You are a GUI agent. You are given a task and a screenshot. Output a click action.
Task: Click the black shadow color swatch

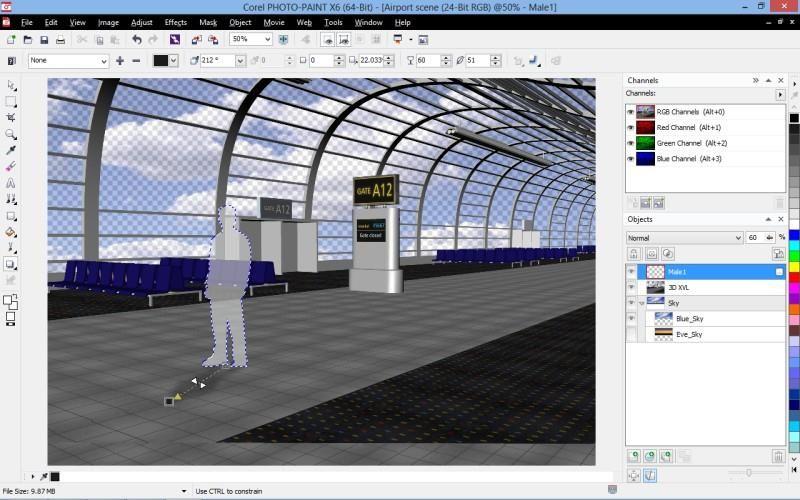(x=160, y=61)
